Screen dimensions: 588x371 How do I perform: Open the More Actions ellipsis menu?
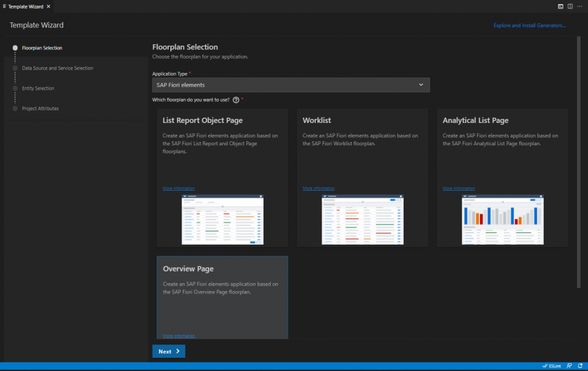[x=579, y=6]
